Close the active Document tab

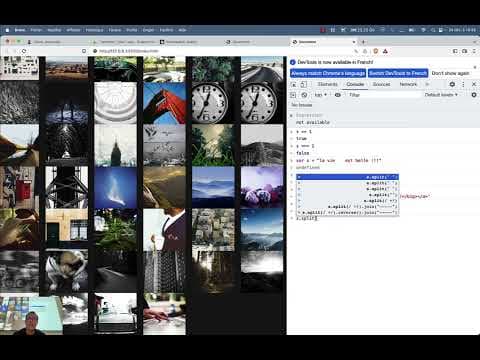[354, 42]
